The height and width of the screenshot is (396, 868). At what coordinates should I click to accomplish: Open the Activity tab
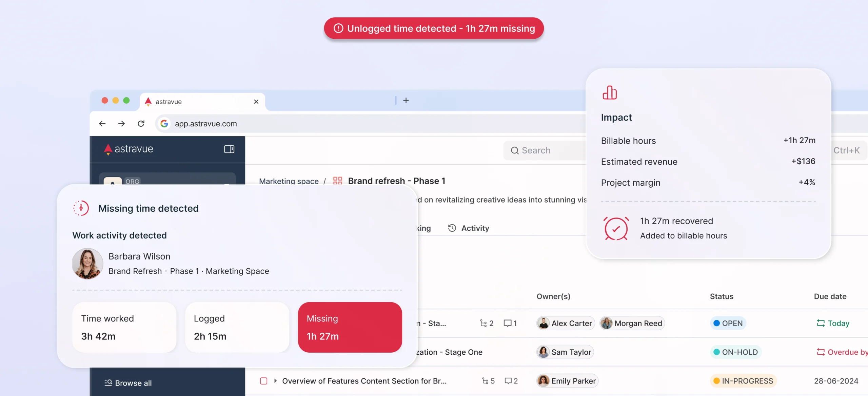[469, 228]
